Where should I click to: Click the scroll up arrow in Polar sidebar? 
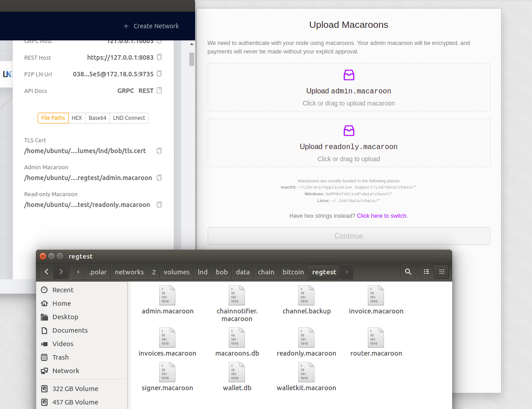click(x=192, y=44)
